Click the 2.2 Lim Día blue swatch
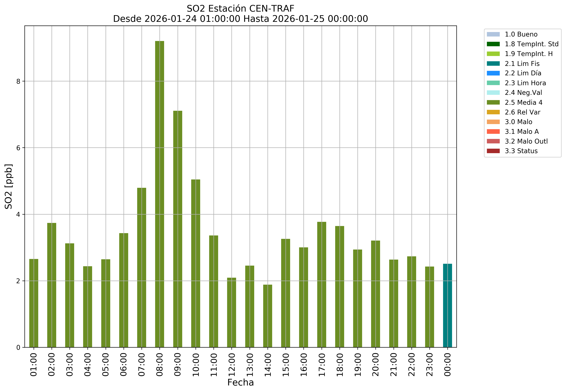The width and height of the screenshot is (566, 392). click(493, 73)
